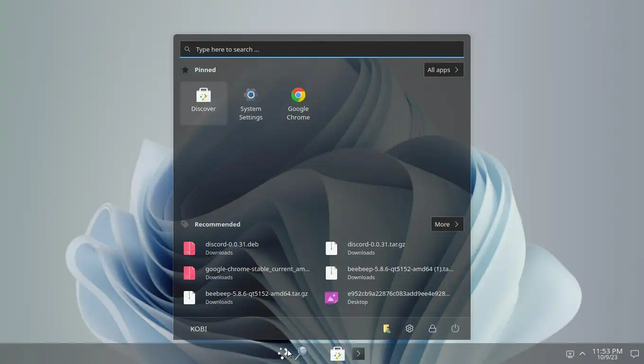Open the Discover pinned app

click(204, 103)
